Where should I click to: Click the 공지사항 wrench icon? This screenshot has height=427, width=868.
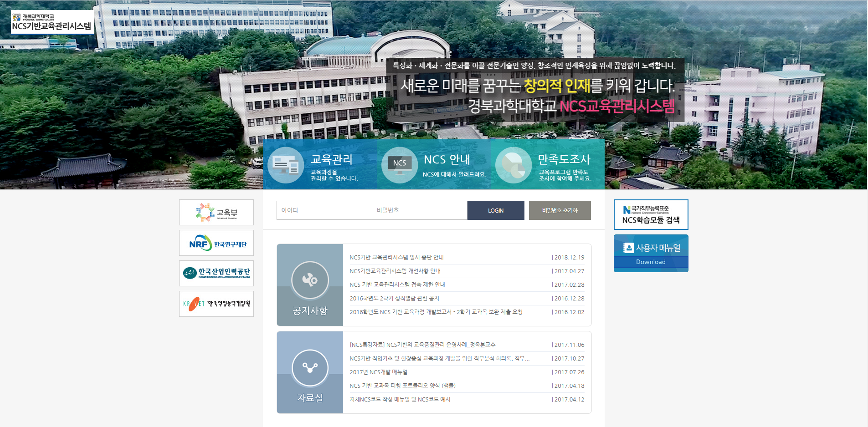coord(310,280)
